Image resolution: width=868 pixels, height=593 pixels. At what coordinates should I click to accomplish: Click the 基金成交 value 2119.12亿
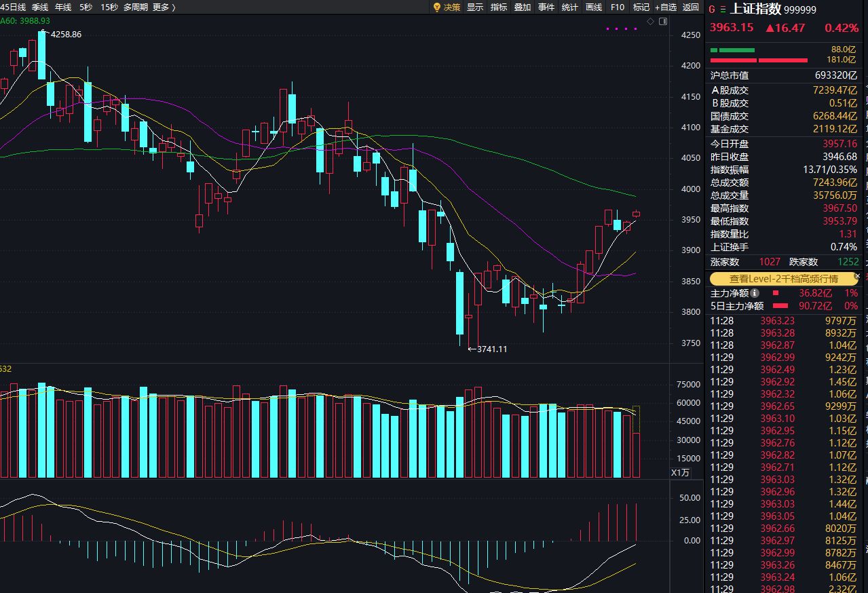point(836,129)
